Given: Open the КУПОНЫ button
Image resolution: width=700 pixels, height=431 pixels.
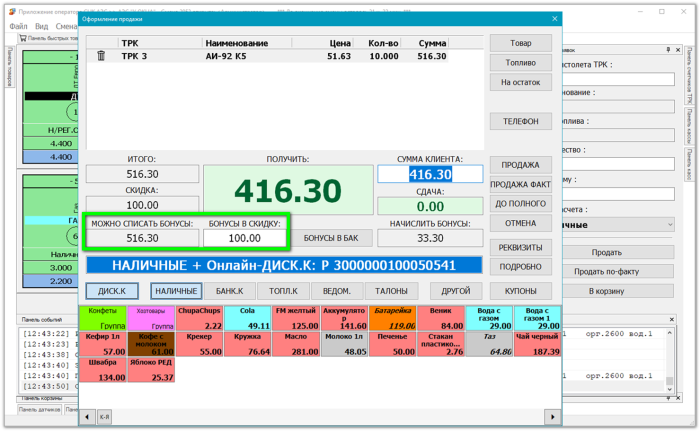Looking at the screenshot, I should pos(521,291).
